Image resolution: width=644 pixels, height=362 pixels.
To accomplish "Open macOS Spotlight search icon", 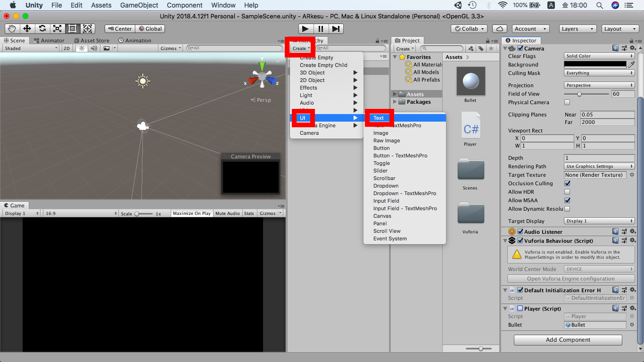I will [x=599, y=5].
